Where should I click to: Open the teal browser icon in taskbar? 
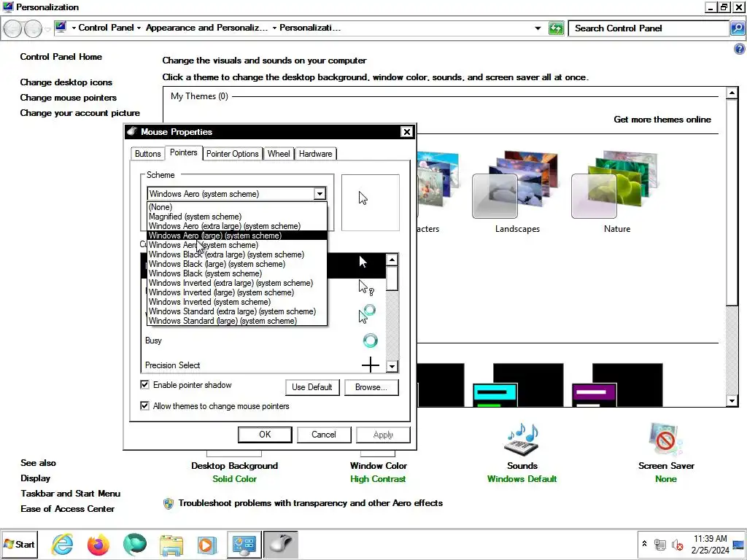point(135,544)
